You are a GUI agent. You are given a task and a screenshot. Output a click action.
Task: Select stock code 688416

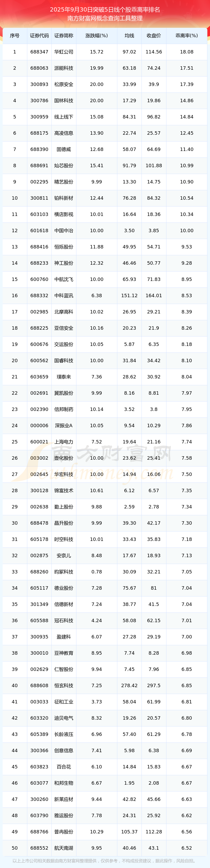pyautogui.click(x=39, y=247)
